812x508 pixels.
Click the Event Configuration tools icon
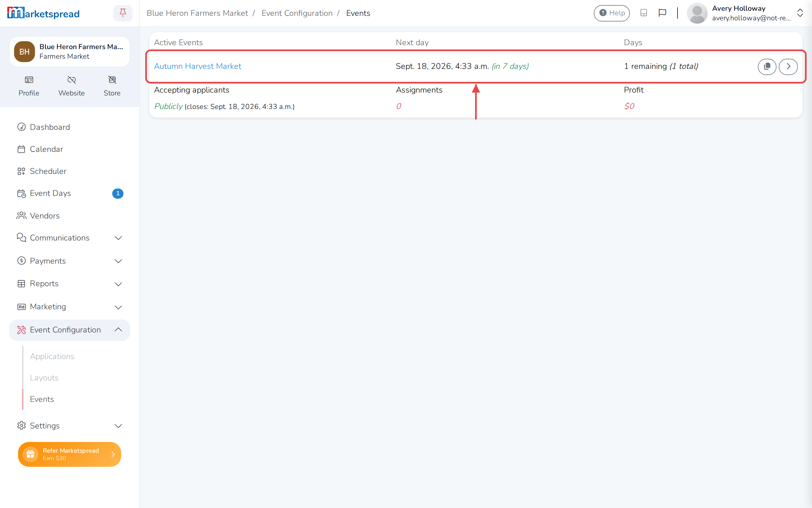click(21, 330)
